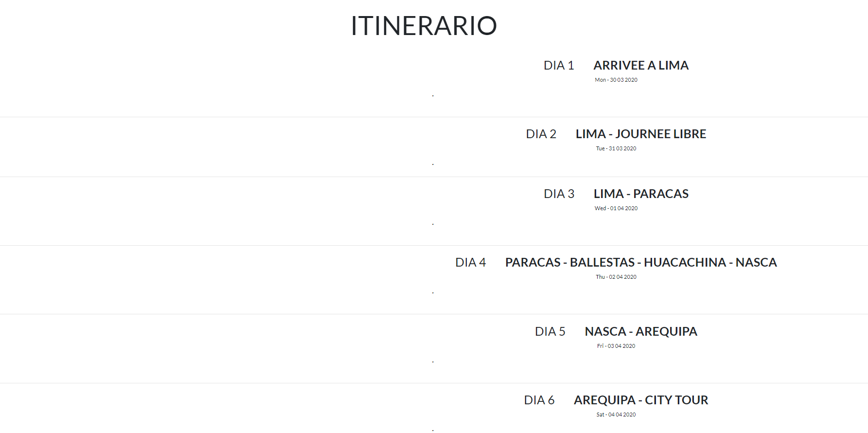The image size is (868, 433).
Task: Open LIMA - JOURNEE LIBRE entry
Action: (641, 134)
